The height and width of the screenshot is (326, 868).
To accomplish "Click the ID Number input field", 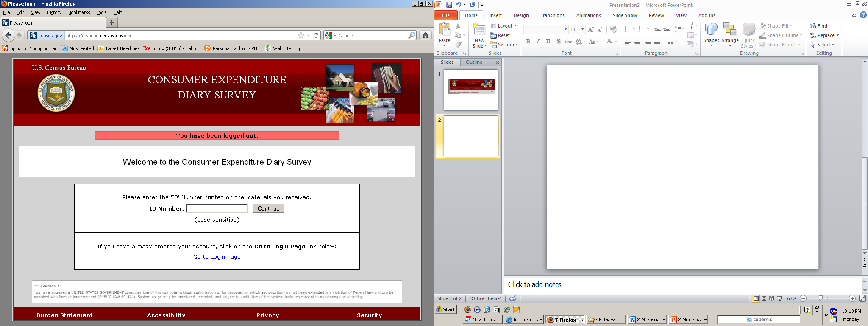I will 217,208.
